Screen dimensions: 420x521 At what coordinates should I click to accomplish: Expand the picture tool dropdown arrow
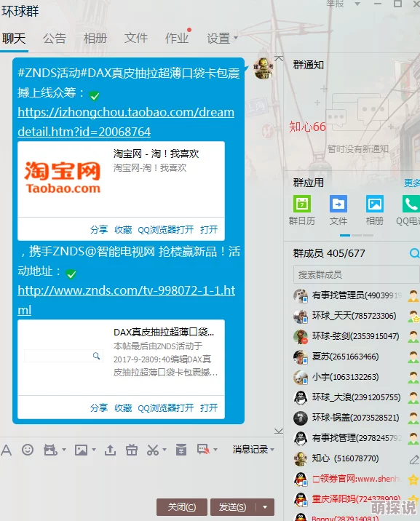point(94,450)
